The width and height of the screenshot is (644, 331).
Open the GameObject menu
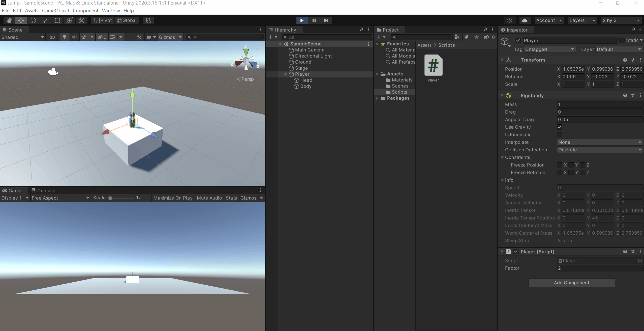tap(55, 11)
